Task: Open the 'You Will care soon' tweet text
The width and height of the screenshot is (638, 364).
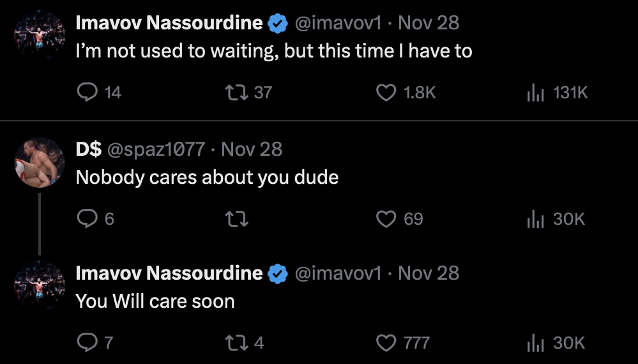Action: pos(155,301)
